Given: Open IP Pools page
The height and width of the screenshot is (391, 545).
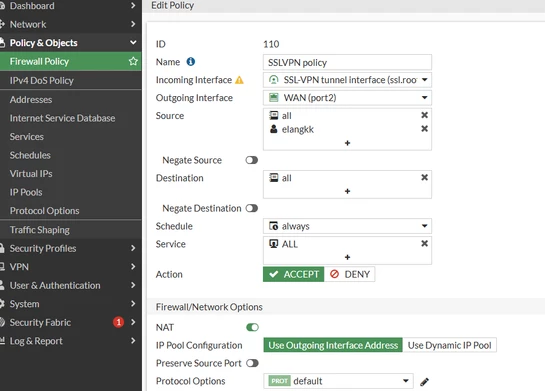Looking at the screenshot, I should click(71, 192).
